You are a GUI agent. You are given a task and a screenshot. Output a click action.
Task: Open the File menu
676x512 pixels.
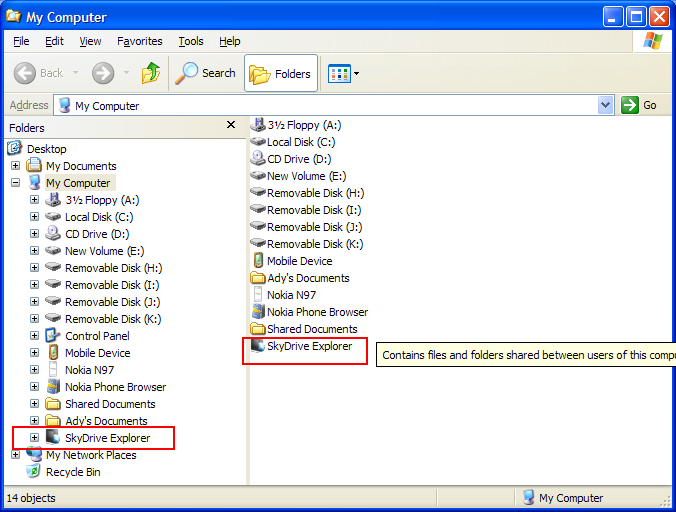[21, 41]
